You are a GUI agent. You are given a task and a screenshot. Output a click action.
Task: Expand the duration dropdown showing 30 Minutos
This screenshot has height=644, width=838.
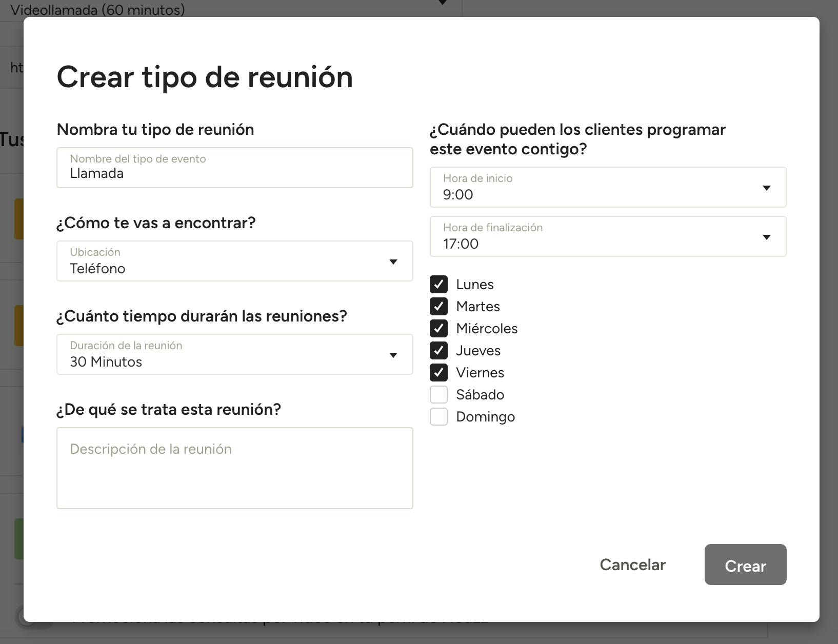coord(226,355)
